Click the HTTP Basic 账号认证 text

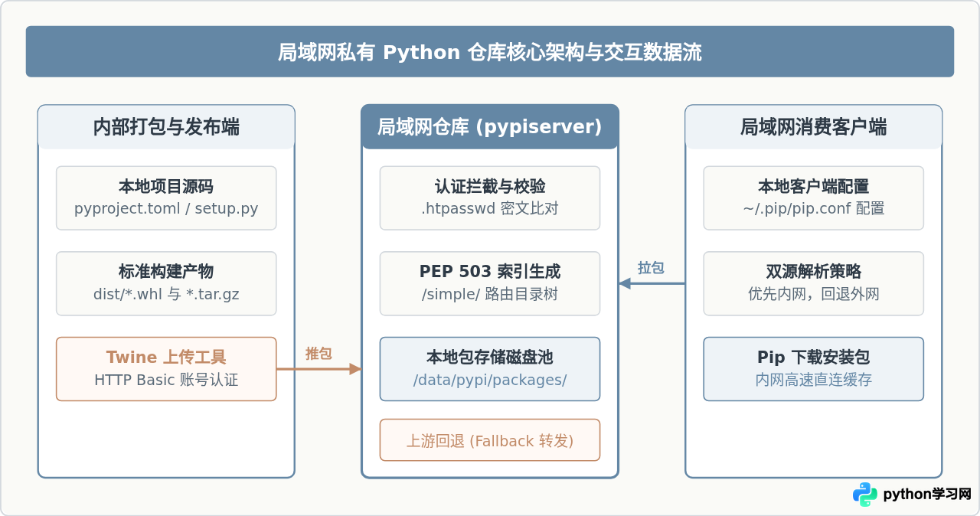tap(166, 380)
